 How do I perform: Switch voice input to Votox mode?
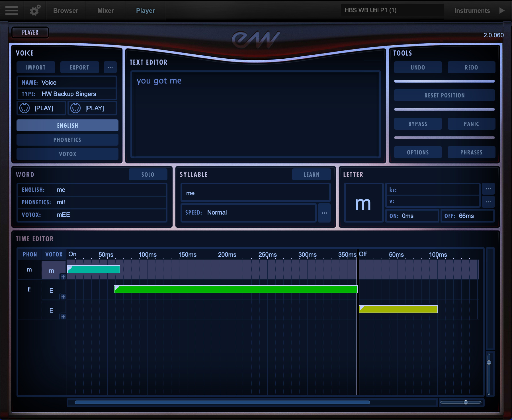click(67, 154)
